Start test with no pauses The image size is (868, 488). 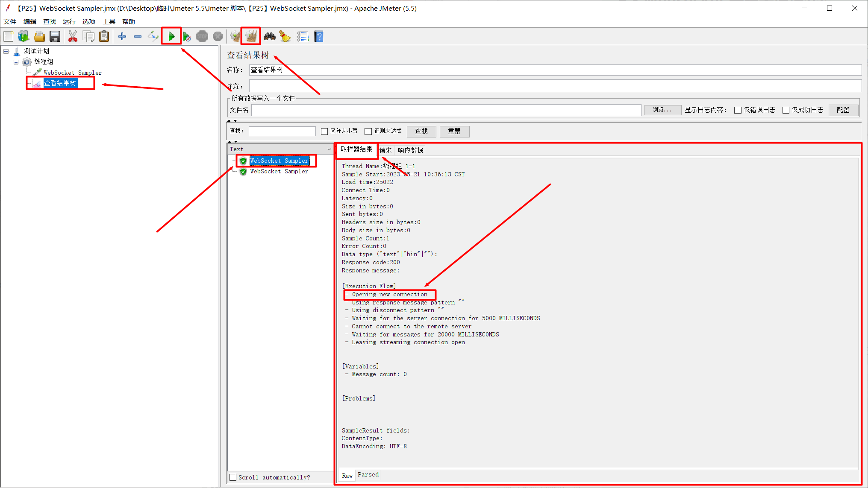tap(187, 37)
